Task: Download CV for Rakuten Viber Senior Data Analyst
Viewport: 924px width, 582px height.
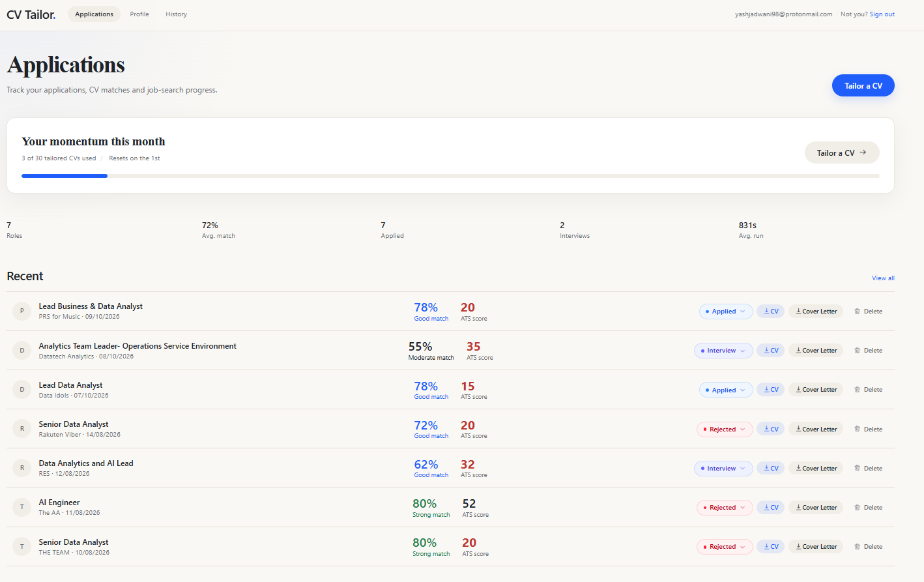Action: click(x=771, y=429)
